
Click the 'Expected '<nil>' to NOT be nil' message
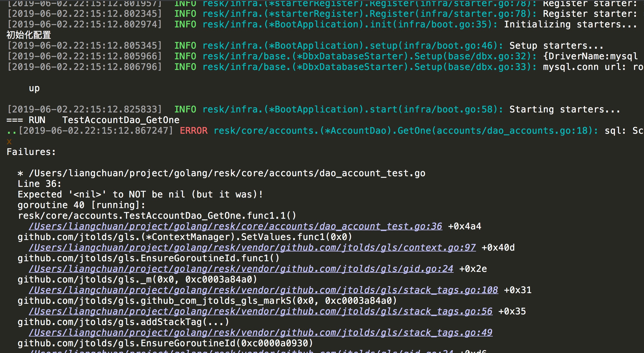click(140, 194)
